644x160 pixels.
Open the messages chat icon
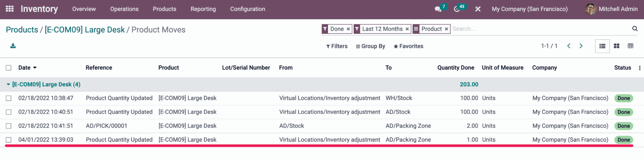(438, 9)
